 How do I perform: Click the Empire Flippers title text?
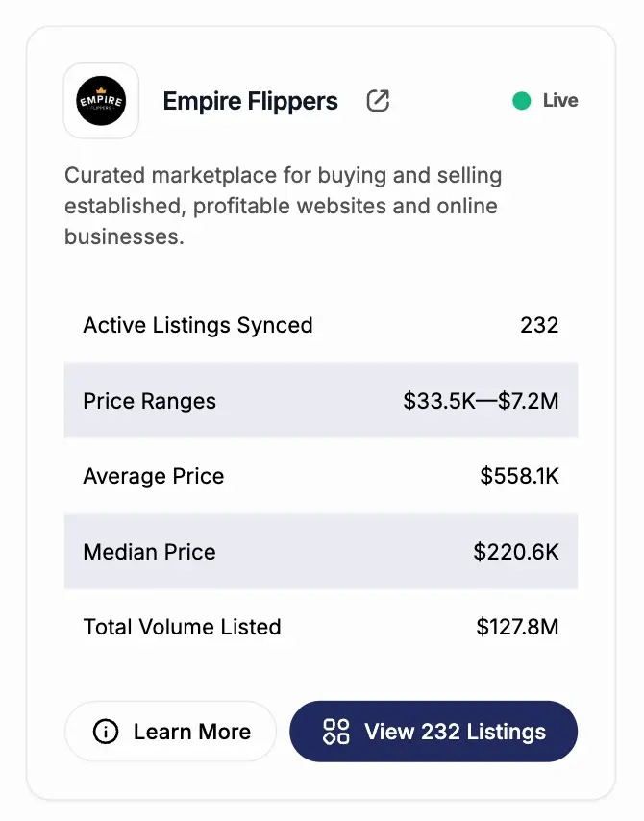pos(250,100)
